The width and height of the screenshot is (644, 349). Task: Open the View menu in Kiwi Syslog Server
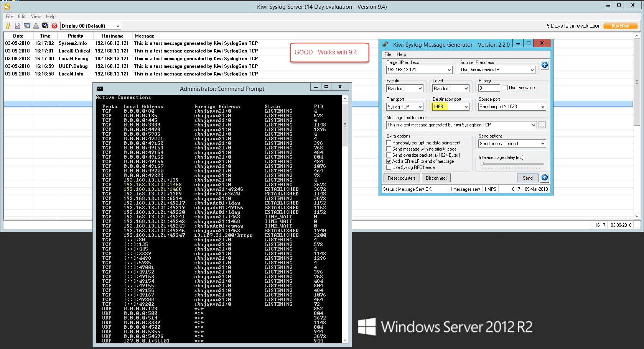(36, 16)
